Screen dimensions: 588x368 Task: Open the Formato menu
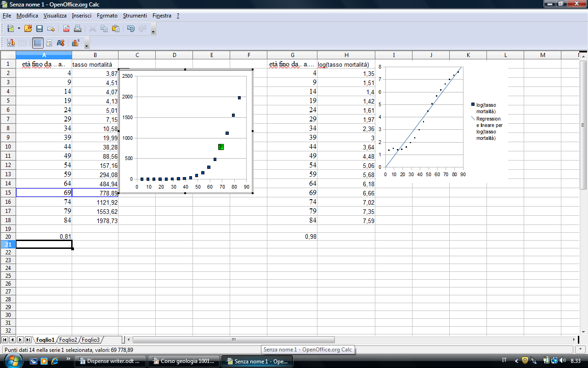point(107,16)
